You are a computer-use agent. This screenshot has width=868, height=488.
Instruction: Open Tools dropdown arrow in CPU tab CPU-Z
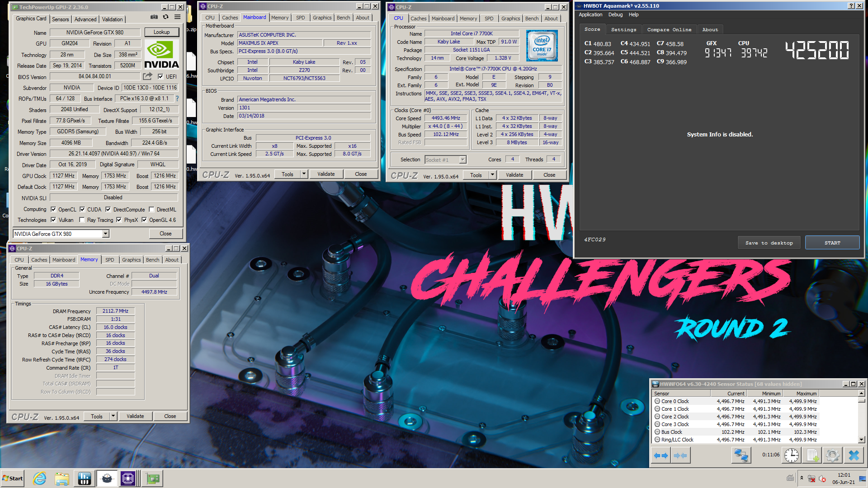(492, 175)
